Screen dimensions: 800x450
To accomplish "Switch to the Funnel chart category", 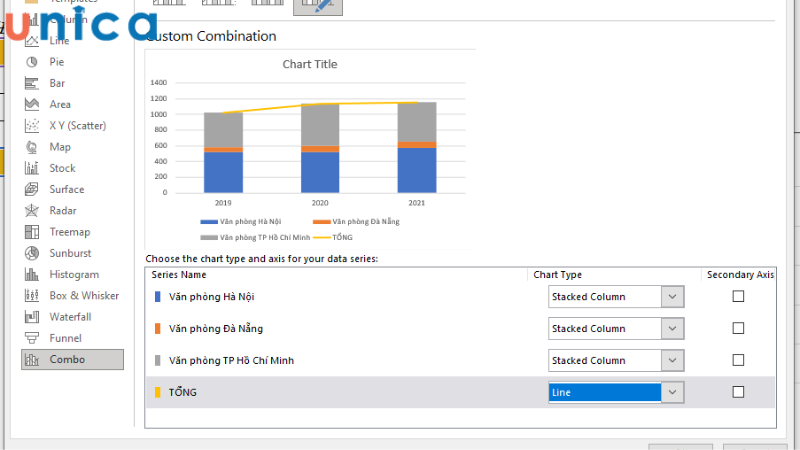I will pos(66,338).
